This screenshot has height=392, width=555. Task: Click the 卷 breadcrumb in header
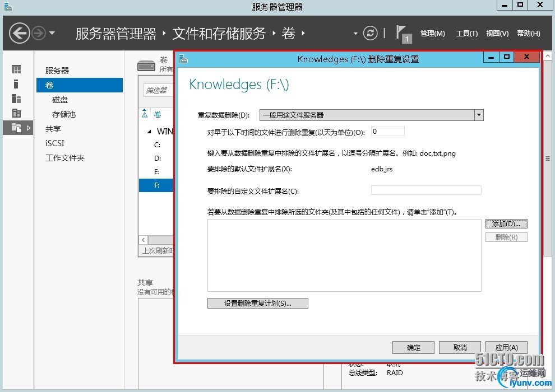click(x=289, y=34)
